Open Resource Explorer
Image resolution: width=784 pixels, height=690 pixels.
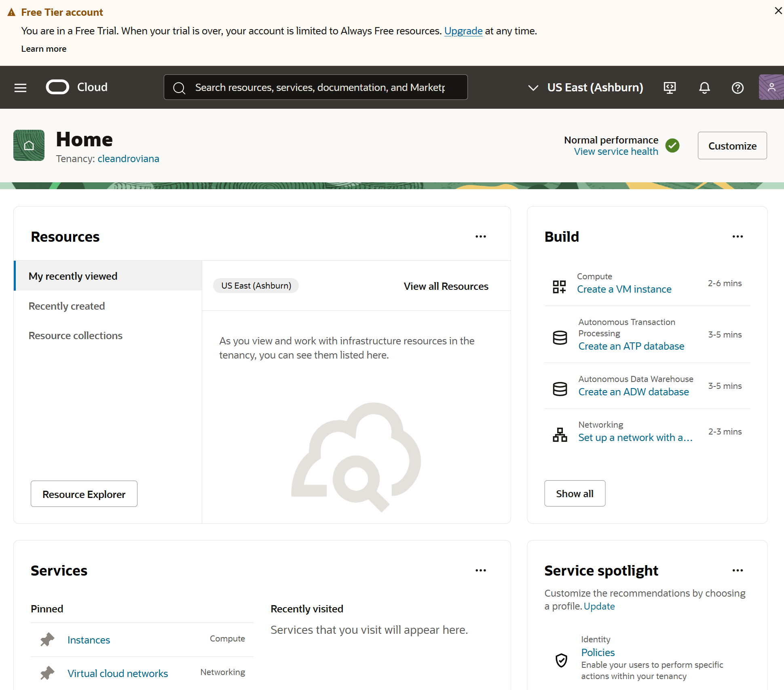coord(84,494)
